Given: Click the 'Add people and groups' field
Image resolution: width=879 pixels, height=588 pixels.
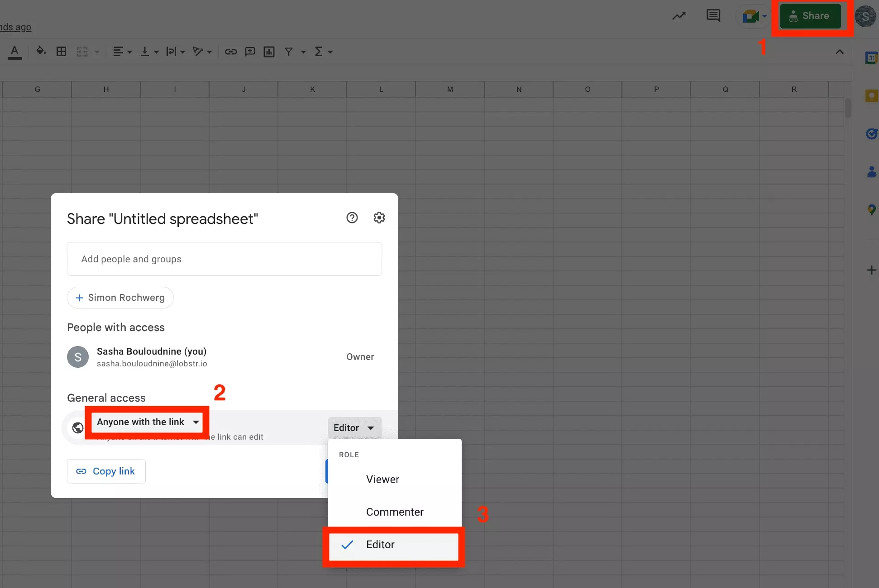Looking at the screenshot, I should [x=224, y=259].
